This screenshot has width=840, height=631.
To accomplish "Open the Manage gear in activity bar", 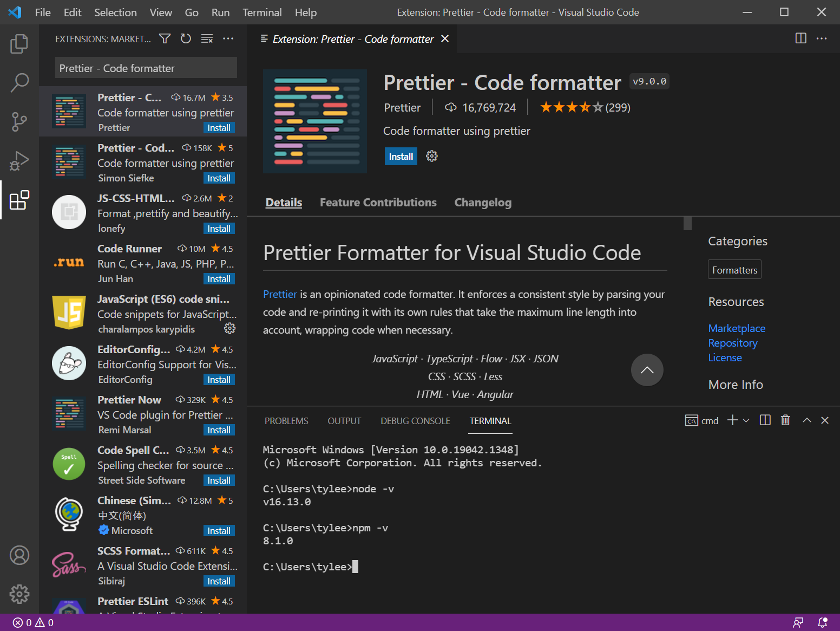I will point(19,594).
